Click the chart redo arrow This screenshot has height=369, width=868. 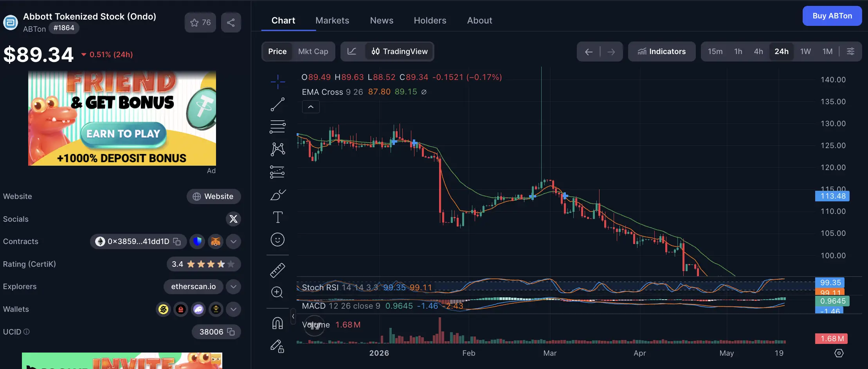click(611, 52)
